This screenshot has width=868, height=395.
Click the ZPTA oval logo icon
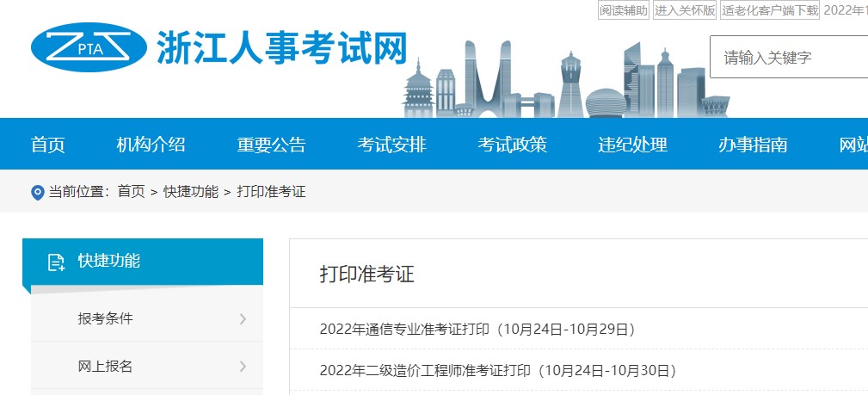coord(89,47)
